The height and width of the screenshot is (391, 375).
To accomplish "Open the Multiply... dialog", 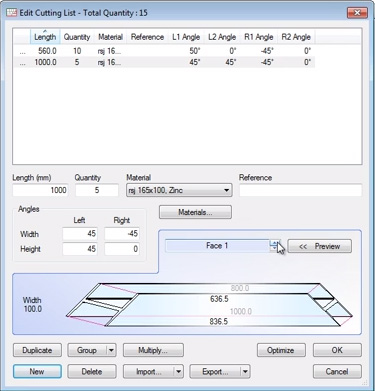I will [153, 350].
